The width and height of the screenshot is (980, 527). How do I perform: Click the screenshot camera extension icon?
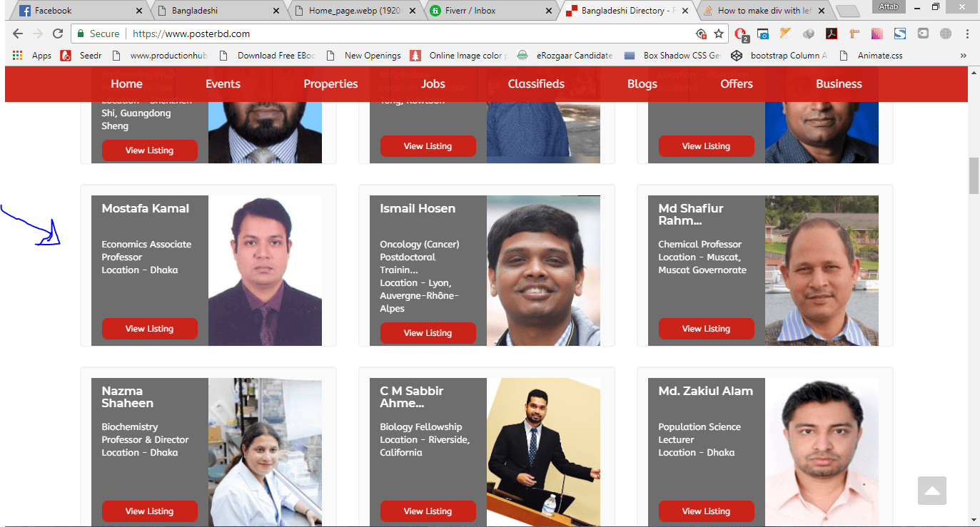coord(763,34)
